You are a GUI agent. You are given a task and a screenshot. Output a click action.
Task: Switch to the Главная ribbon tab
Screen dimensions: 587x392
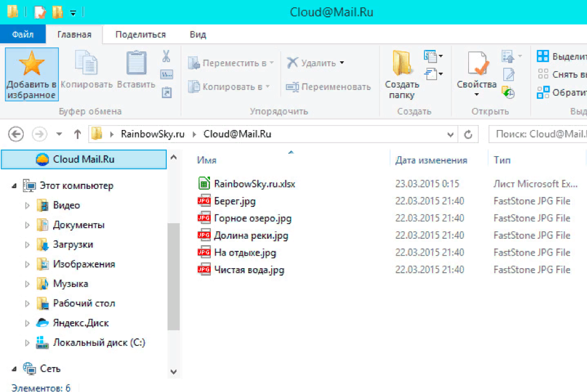pos(74,34)
